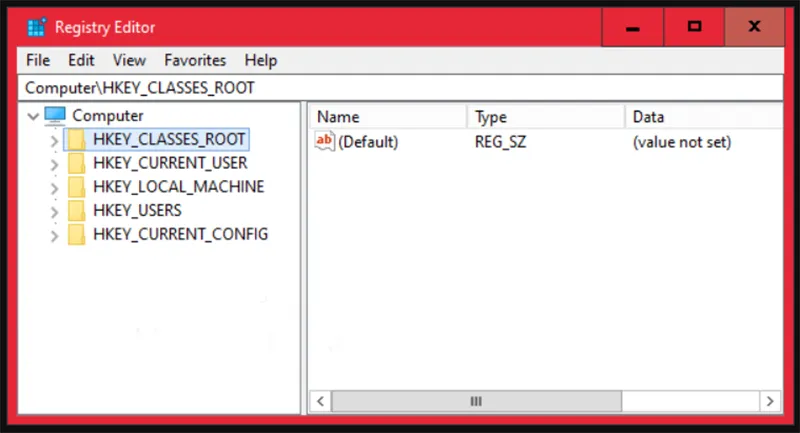Collapse the Computer tree node
The width and height of the screenshot is (800, 433).
33,116
